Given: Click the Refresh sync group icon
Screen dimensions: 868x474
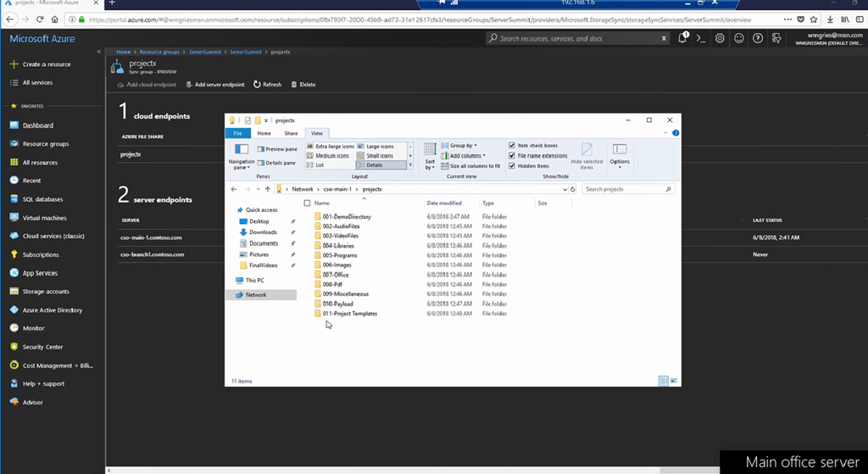Looking at the screenshot, I should click(257, 85).
